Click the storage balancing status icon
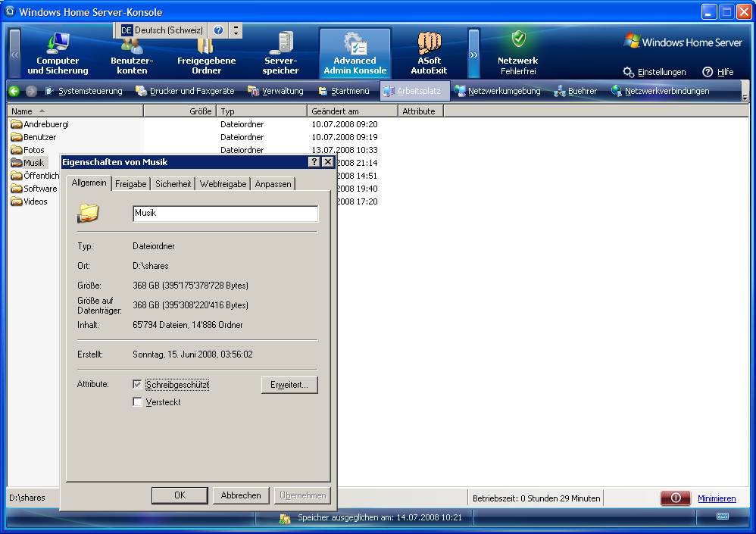This screenshot has height=534, width=756. [x=285, y=518]
